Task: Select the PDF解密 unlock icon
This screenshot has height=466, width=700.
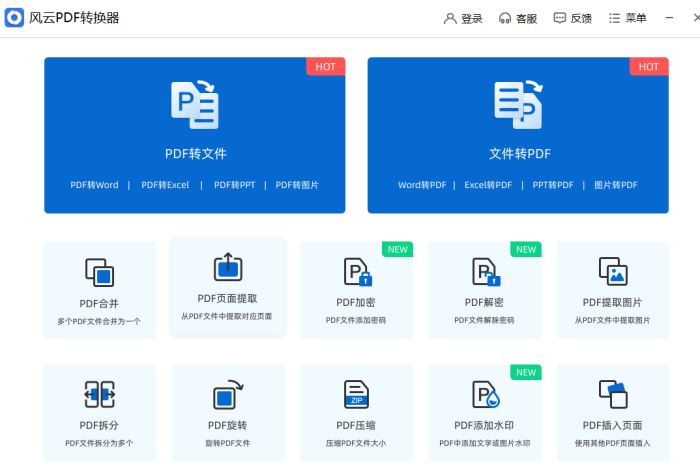Action: [x=486, y=272]
